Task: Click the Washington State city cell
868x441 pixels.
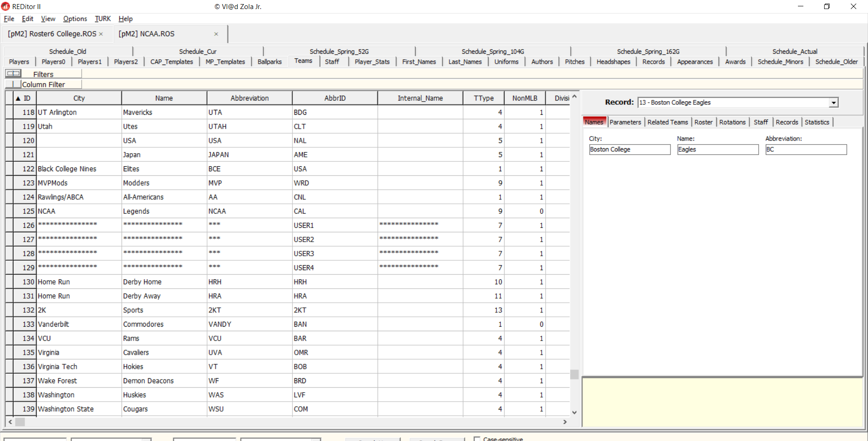Action: coord(79,409)
